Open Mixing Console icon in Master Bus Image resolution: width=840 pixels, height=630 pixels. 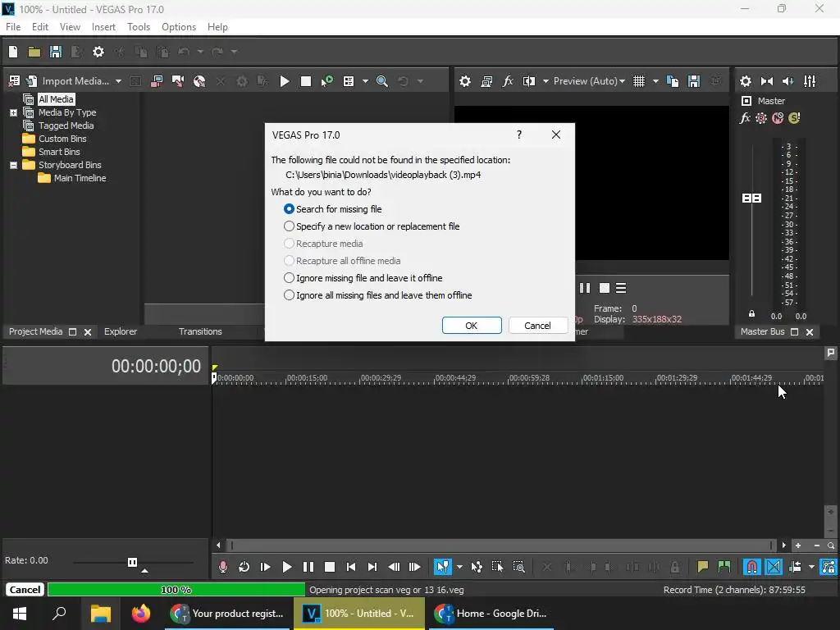click(x=810, y=81)
